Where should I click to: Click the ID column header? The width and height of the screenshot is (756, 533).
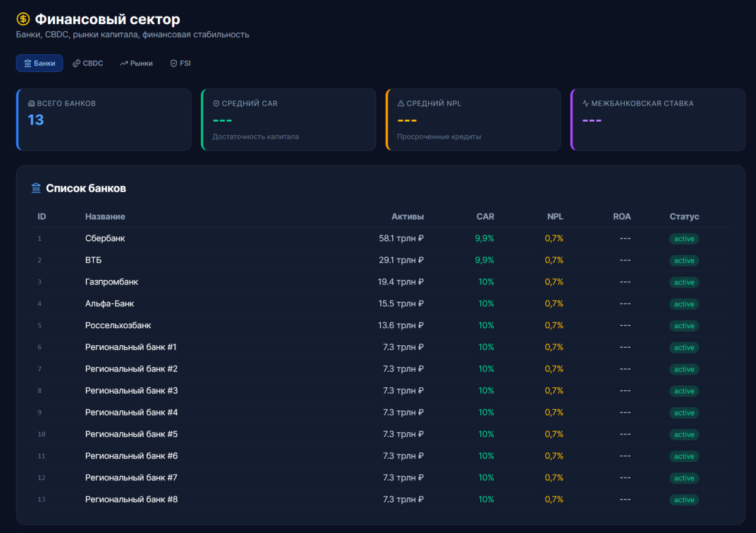[42, 217]
